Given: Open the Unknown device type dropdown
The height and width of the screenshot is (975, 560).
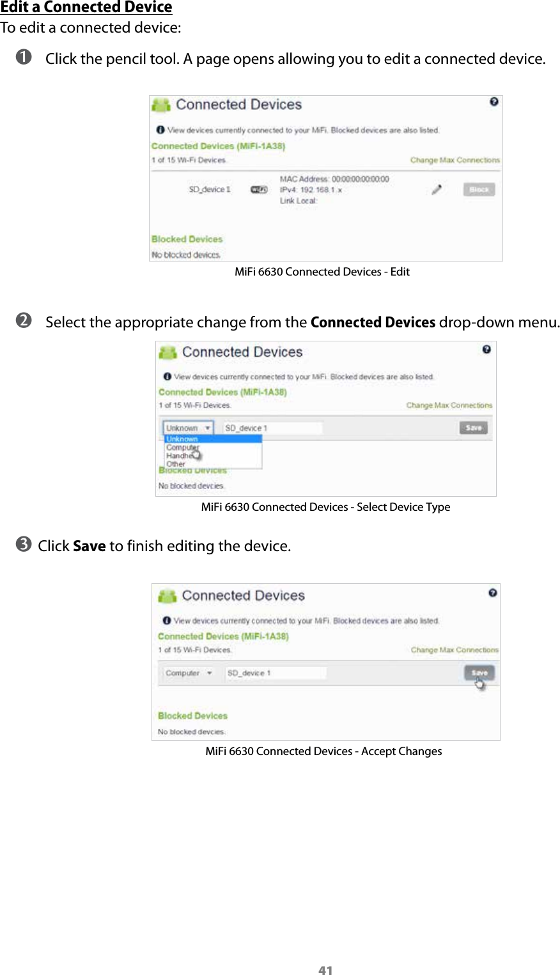Looking at the screenshot, I should coord(187,428).
